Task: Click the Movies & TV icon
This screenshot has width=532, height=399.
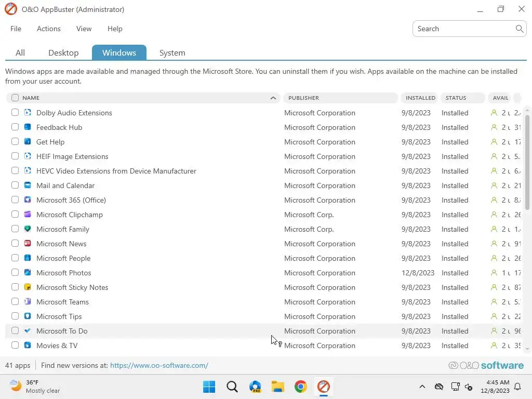Action: (28, 345)
